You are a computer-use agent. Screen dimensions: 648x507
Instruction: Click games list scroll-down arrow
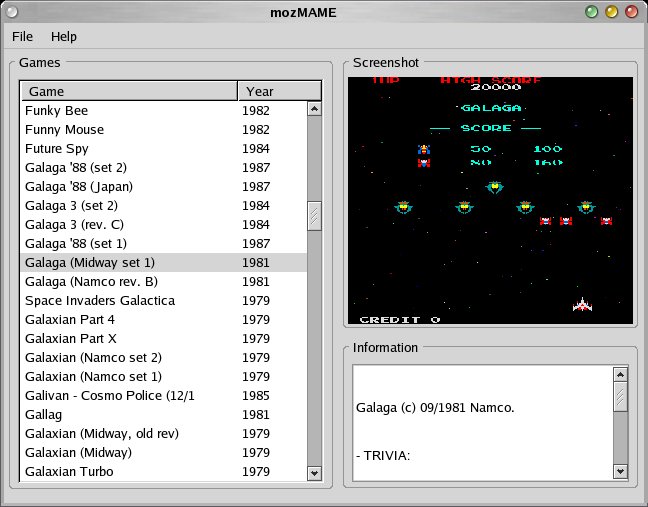(x=314, y=473)
